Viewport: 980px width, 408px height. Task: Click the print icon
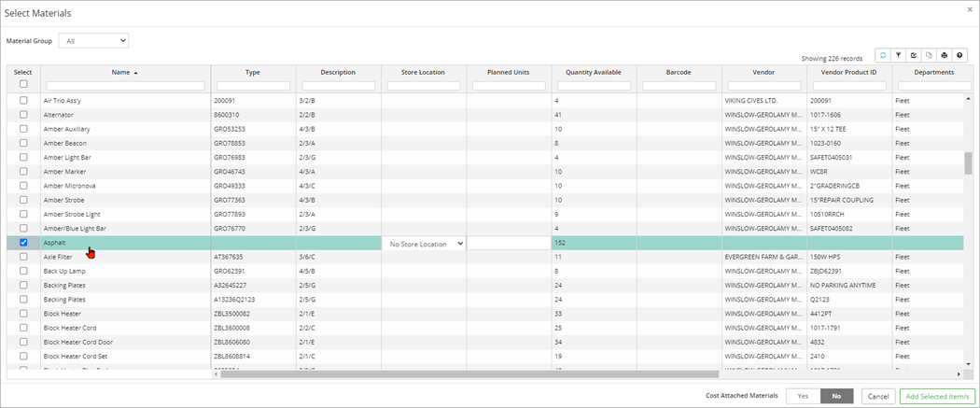pos(944,56)
